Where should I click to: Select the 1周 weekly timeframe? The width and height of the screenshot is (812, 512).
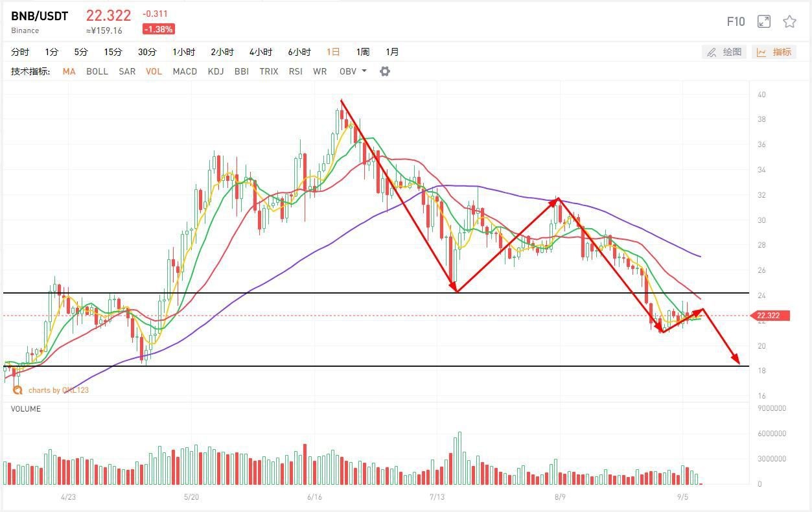coord(363,52)
